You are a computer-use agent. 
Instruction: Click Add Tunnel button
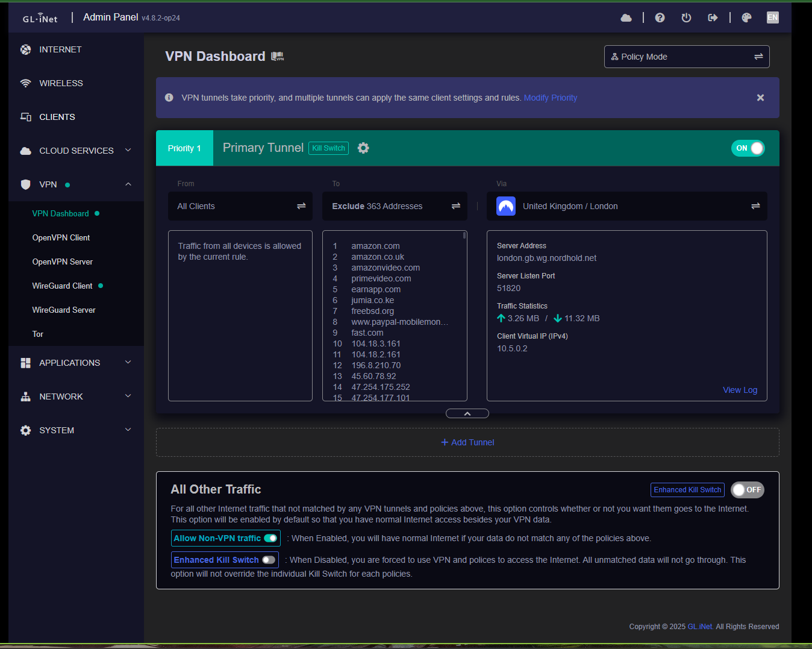pos(467,442)
